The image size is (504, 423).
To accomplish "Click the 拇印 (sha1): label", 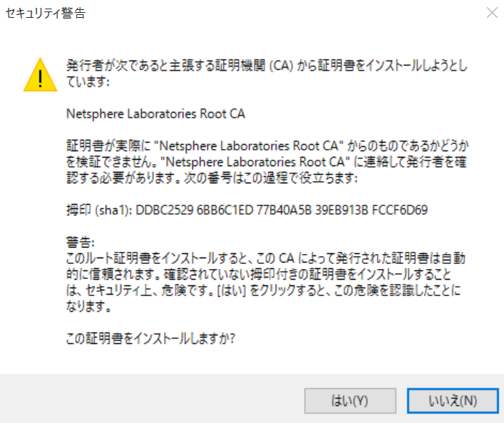I will [x=99, y=210].
